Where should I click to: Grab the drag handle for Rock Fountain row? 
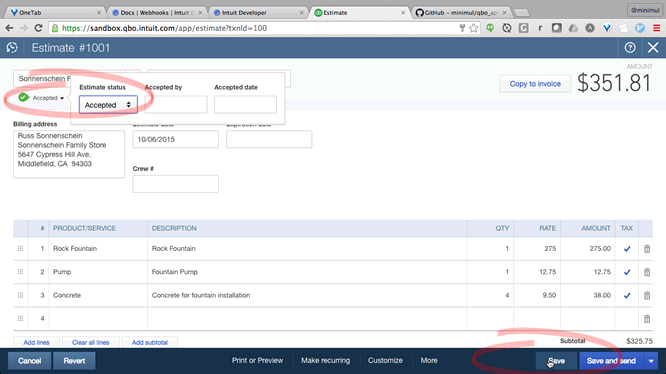[20, 249]
